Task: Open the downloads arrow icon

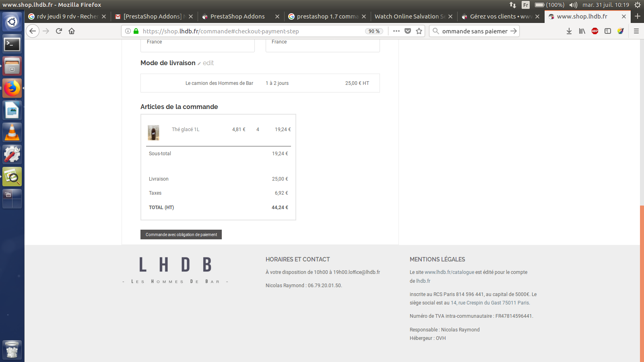Action: click(x=569, y=31)
